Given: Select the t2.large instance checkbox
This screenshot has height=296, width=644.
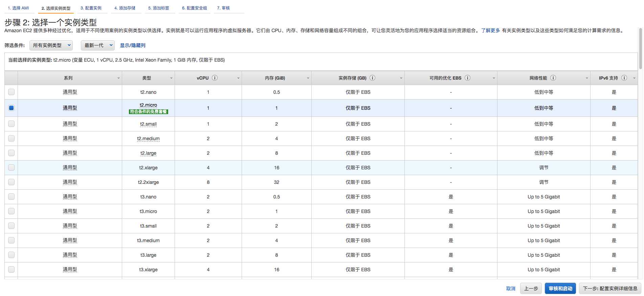Looking at the screenshot, I should [11, 153].
